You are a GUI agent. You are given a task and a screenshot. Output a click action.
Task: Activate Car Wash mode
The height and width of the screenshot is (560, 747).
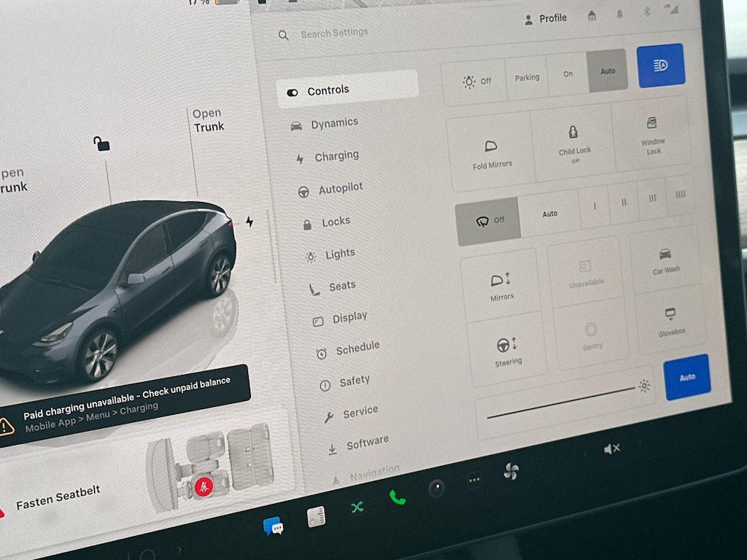(x=665, y=260)
